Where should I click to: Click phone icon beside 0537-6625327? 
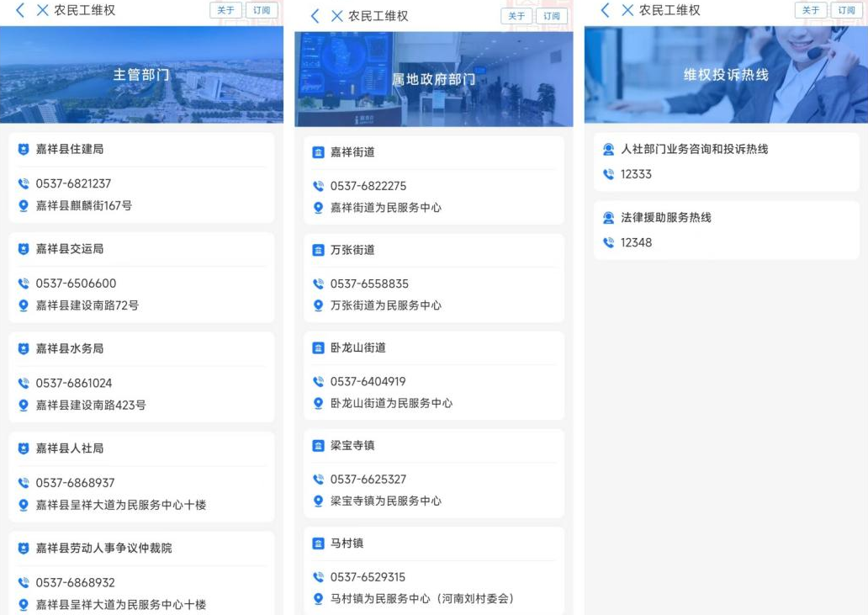point(318,480)
